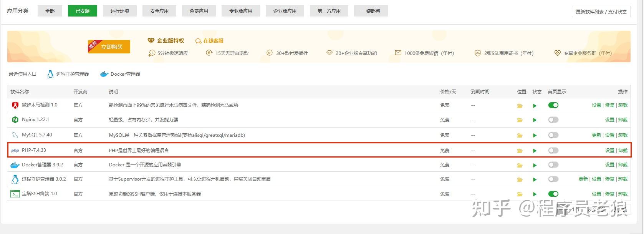Viewport: 644px width, 234px height.
Task: Click the 首页显示 column header
Action: (557, 91)
